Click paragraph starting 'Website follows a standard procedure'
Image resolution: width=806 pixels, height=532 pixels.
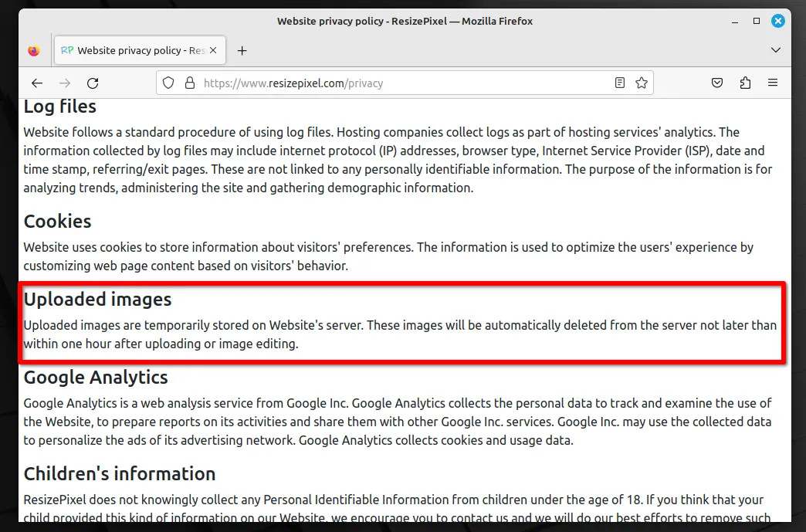coord(398,160)
